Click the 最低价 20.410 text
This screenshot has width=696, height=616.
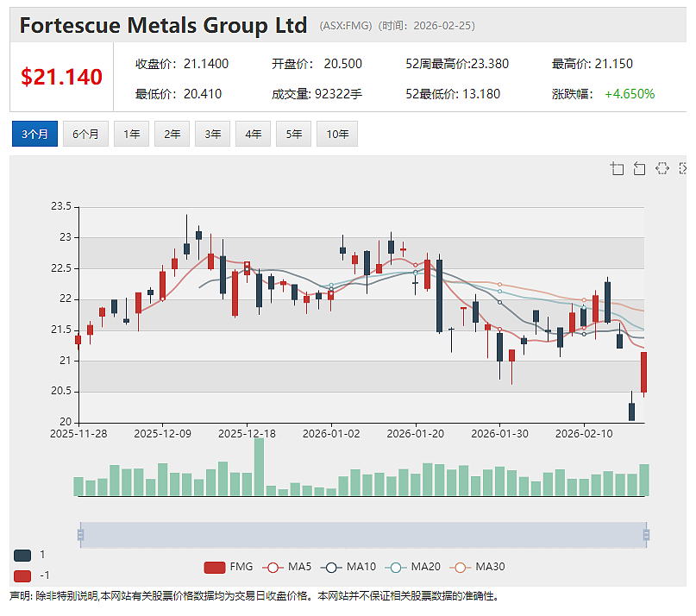[179, 94]
